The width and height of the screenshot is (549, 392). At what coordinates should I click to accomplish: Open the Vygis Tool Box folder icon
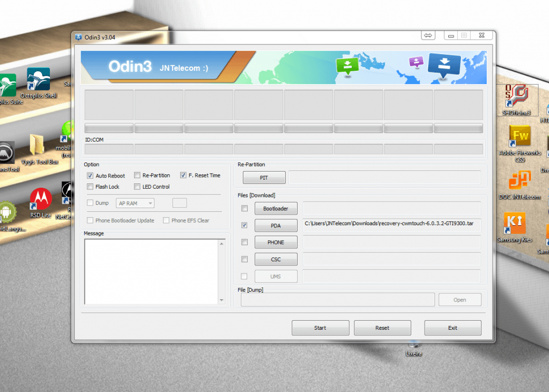click(39, 149)
